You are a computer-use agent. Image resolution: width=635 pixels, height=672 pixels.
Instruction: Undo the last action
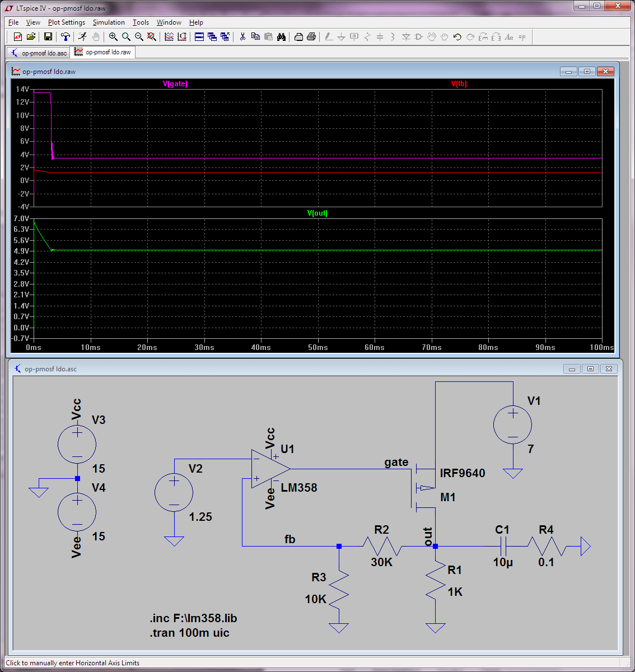click(x=456, y=37)
